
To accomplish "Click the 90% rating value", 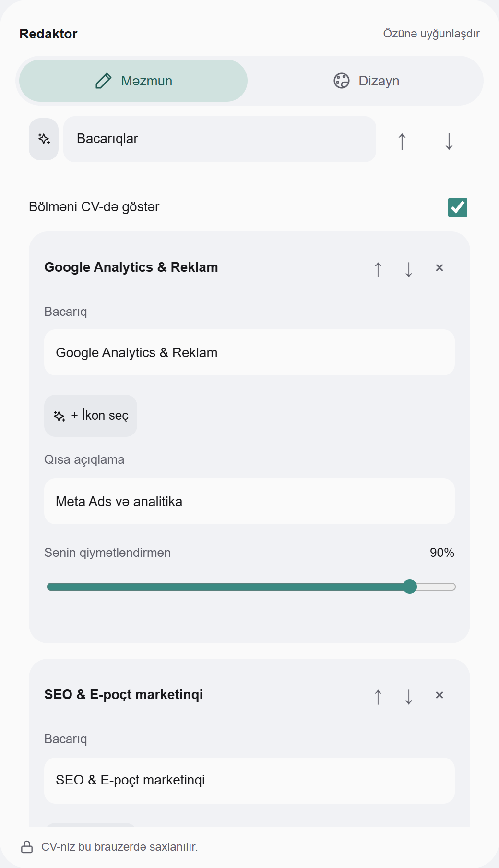I will click(x=442, y=553).
